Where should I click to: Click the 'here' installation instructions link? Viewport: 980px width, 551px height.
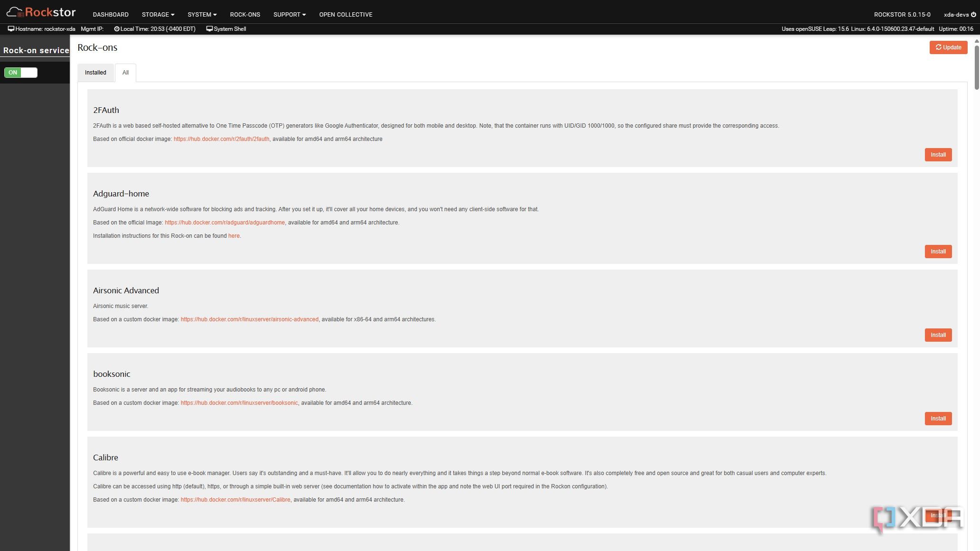[x=234, y=236]
